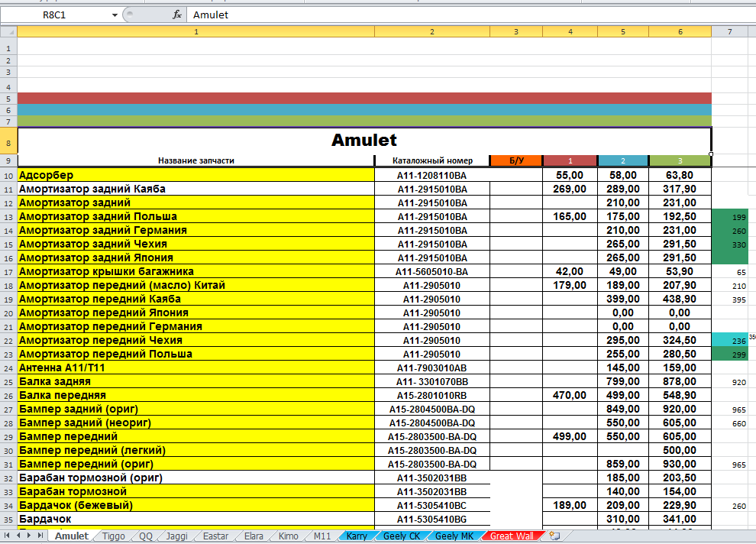This screenshot has height=544, width=756.
Task: Select Амортизатор задний Польша cell
Action: pos(195,216)
